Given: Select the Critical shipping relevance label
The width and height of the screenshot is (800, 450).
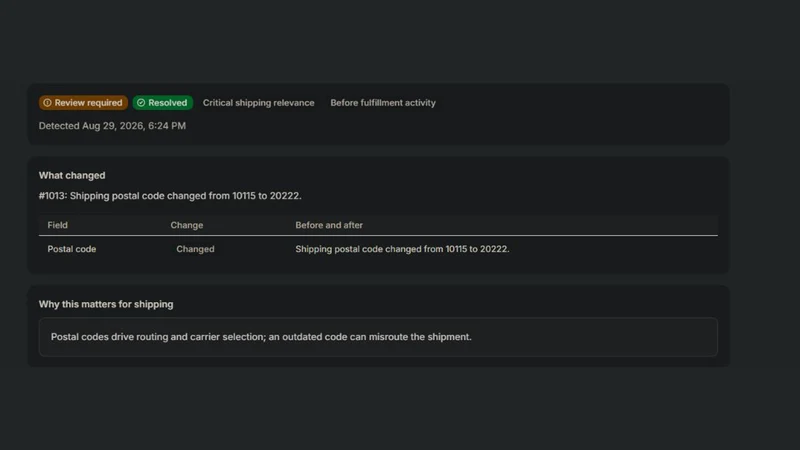Looking at the screenshot, I should click(258, 103).
